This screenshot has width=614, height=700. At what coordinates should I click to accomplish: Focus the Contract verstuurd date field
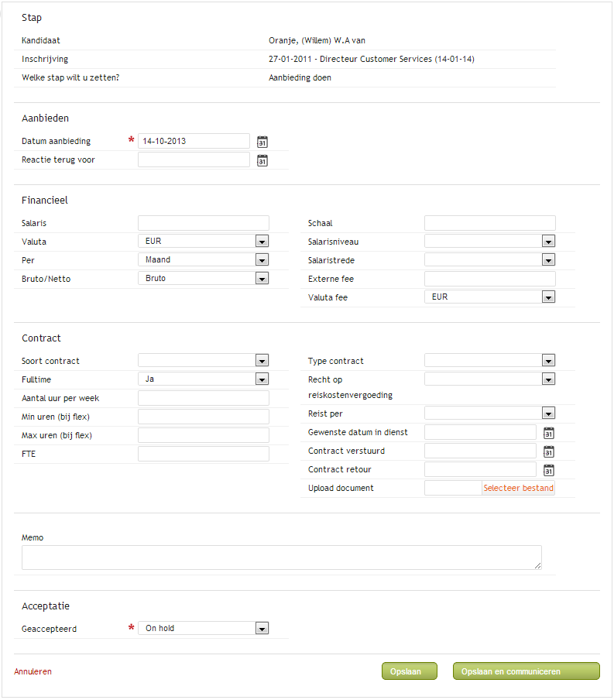(x=481, y=451)
